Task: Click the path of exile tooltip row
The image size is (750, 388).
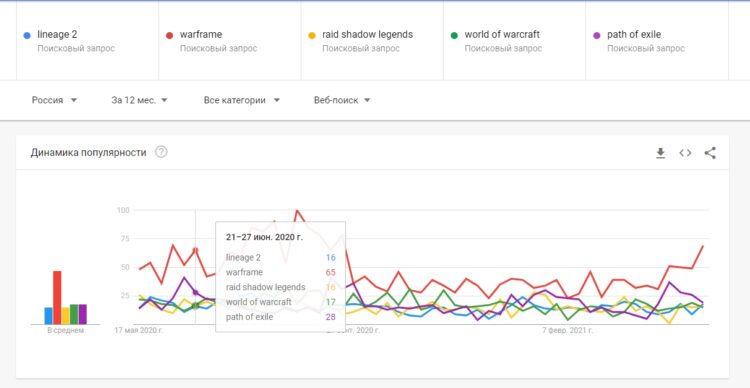Action: (x=281, y=317)
